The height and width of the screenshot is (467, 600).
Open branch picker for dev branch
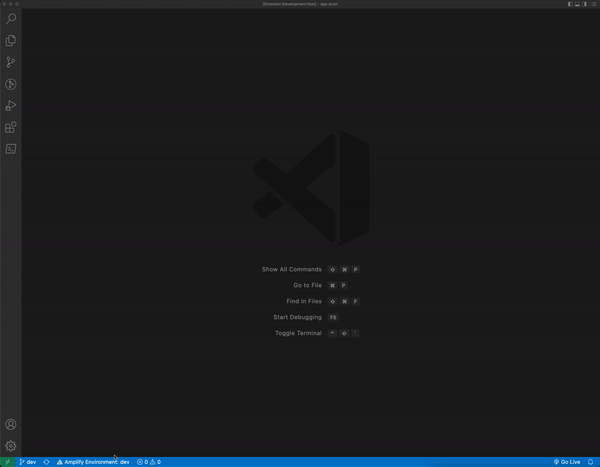point(28,462)
